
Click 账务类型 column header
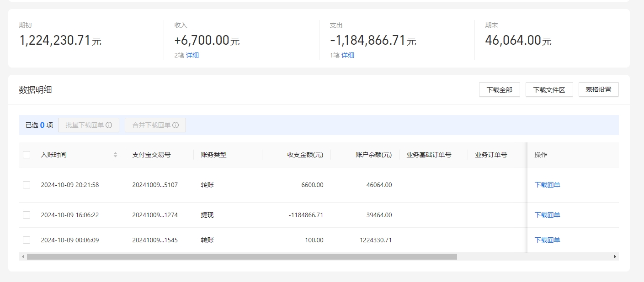[214, 155]
